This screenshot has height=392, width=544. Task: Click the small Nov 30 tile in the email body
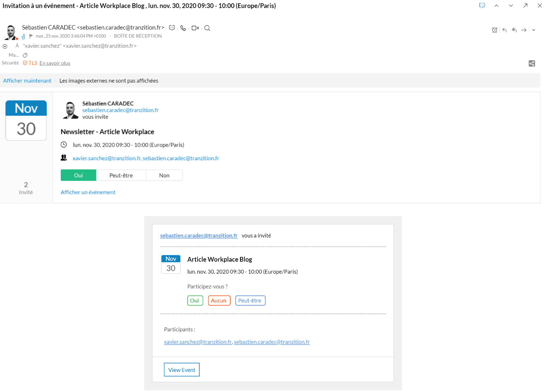pyautogui.click(x=171, y=264)
